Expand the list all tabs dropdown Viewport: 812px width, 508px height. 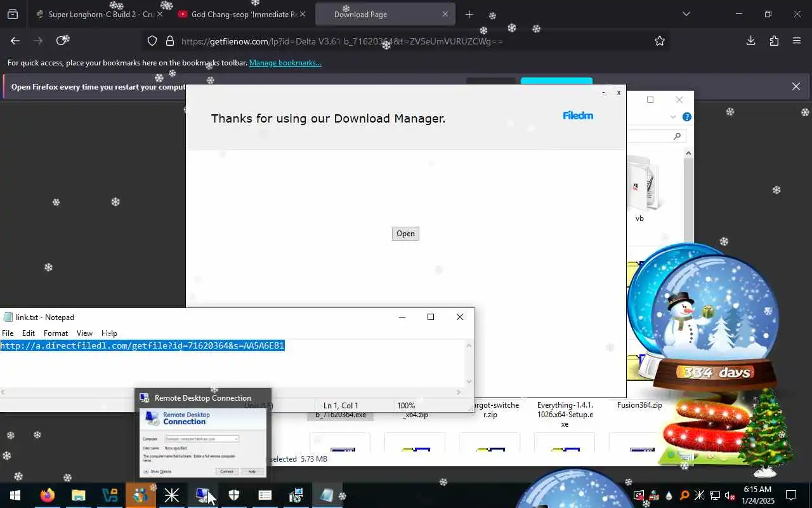(x=686, y=14)
